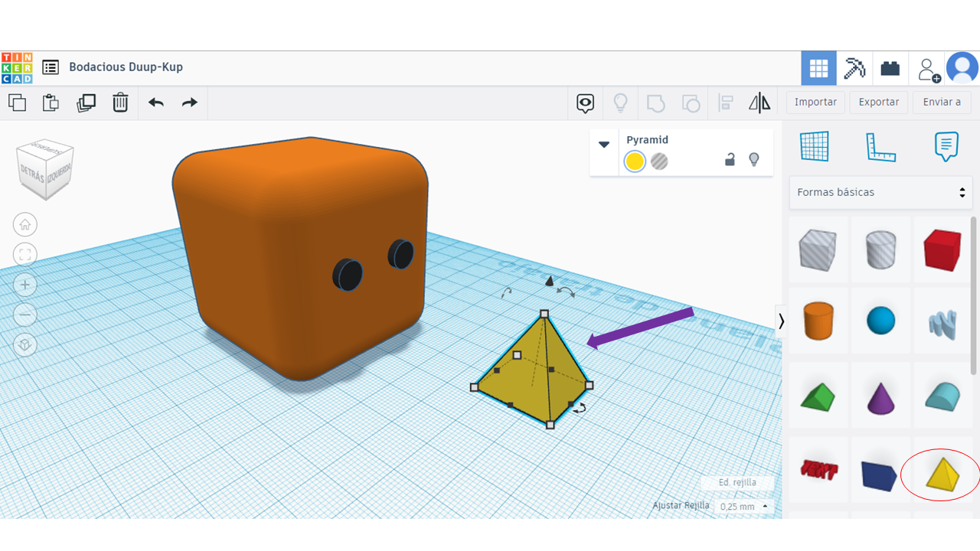Select the Ruler tool
This screenshot has width=980, height=551.
880,146
